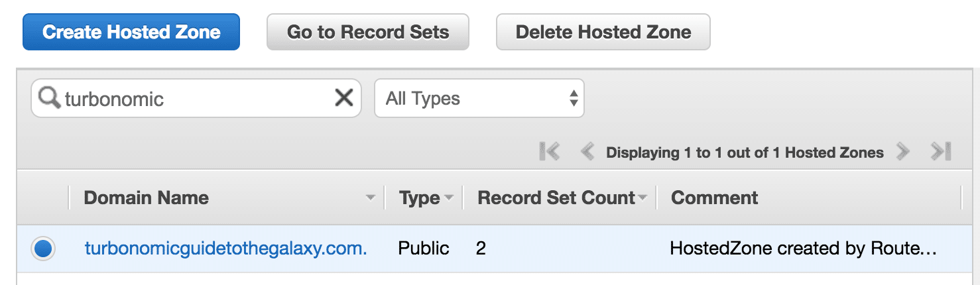Open Type column sort arrow

click(x=449, y=198)
